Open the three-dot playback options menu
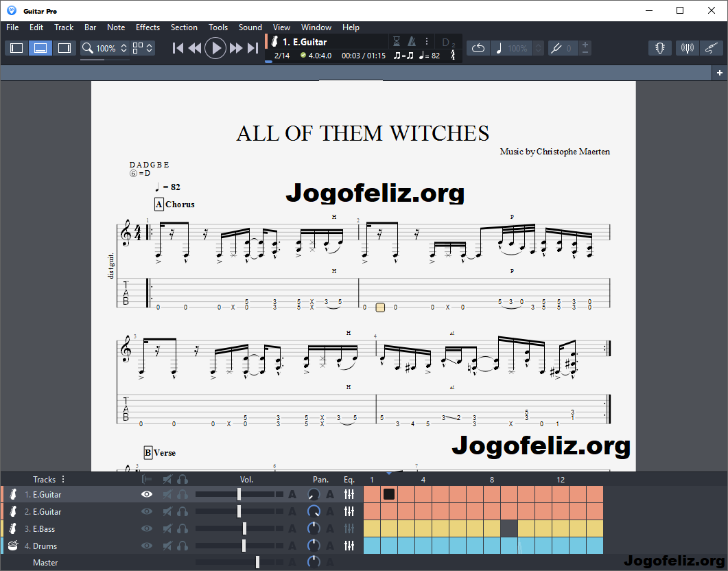 click(427, 42)
